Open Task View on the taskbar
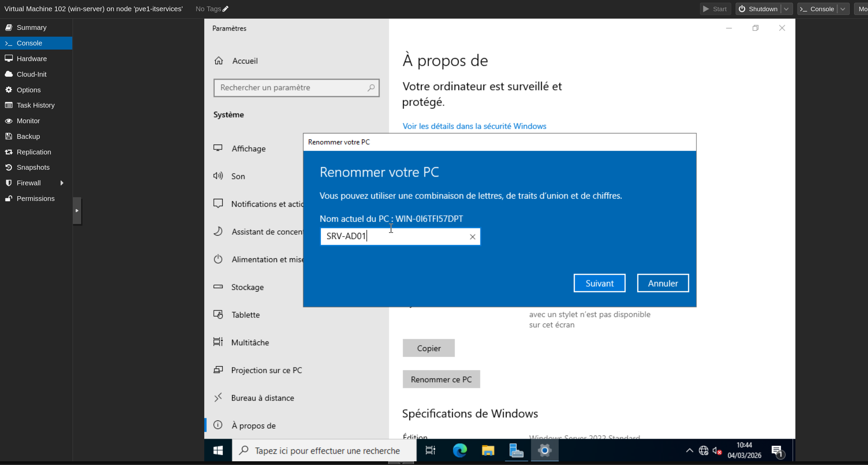The width and height of the screenshot is (868, 465). click(430, 450)
